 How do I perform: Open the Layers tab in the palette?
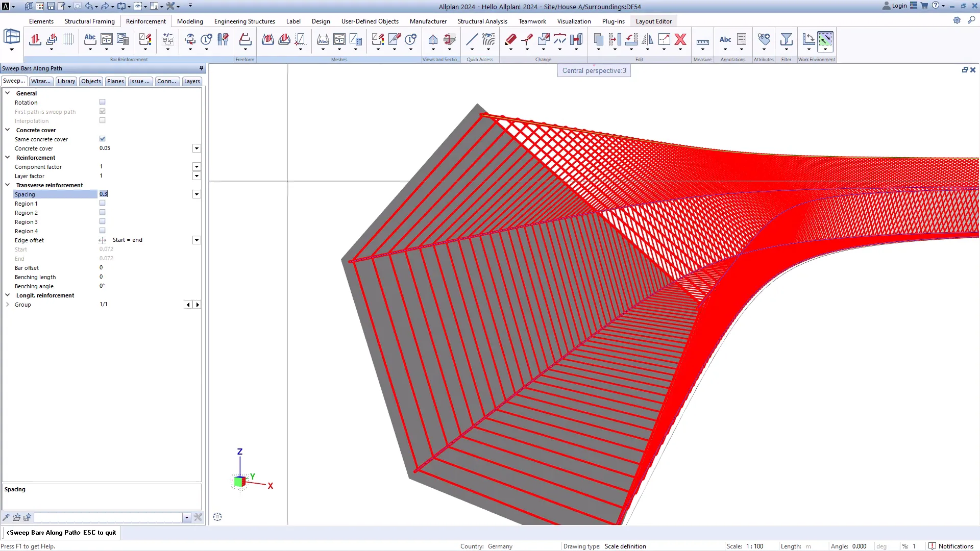(x=191, y=81)
